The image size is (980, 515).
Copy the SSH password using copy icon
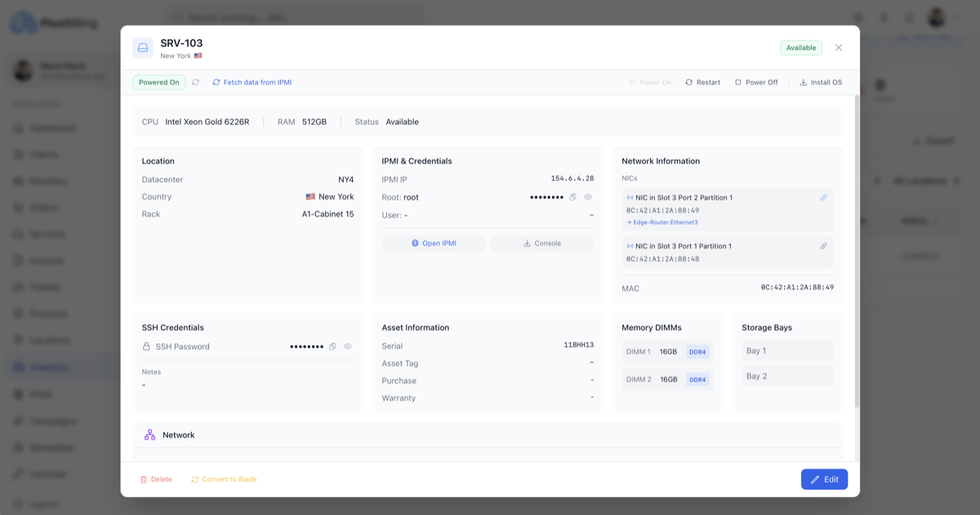(332, 346)
